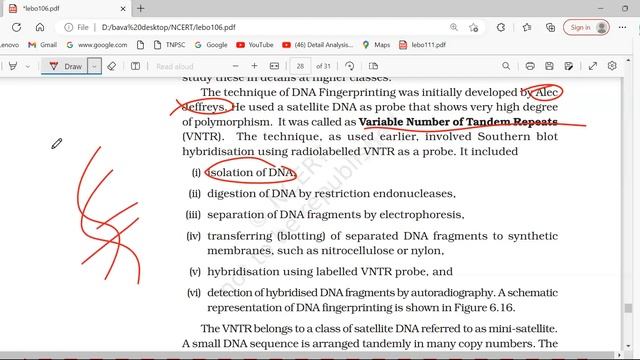
Task: Click the scrollbar down arrow
Action: coord(628,346)
